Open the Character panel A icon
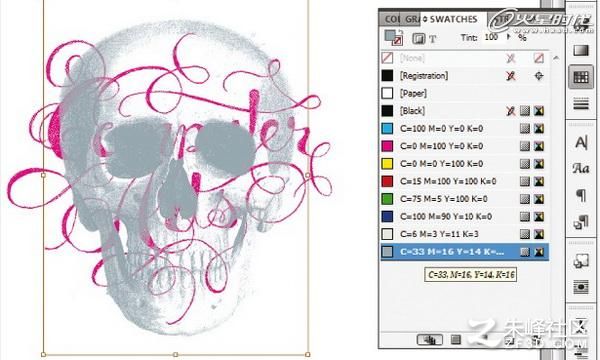Screen dimensions: 600x360 (x=581, y=142)
